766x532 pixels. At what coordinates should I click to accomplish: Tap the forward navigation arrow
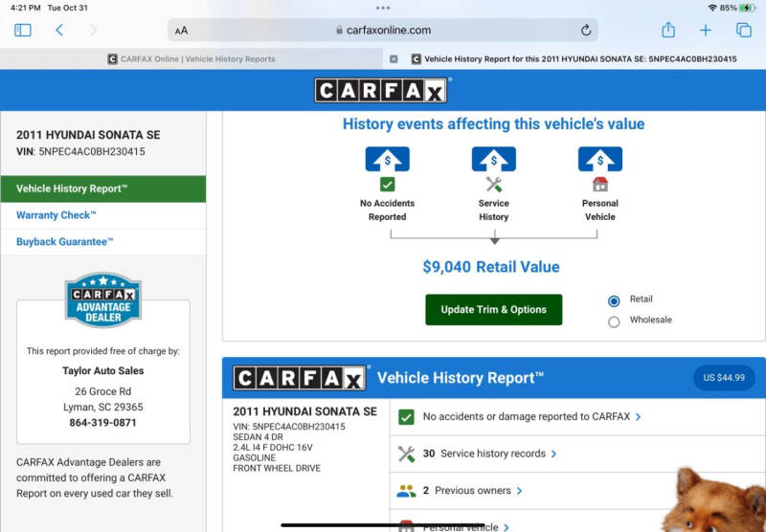coord(93,31)
